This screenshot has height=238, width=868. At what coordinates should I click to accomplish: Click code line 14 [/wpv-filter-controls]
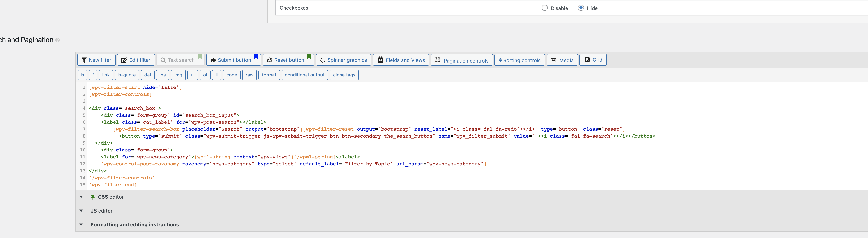pos(122,178)
